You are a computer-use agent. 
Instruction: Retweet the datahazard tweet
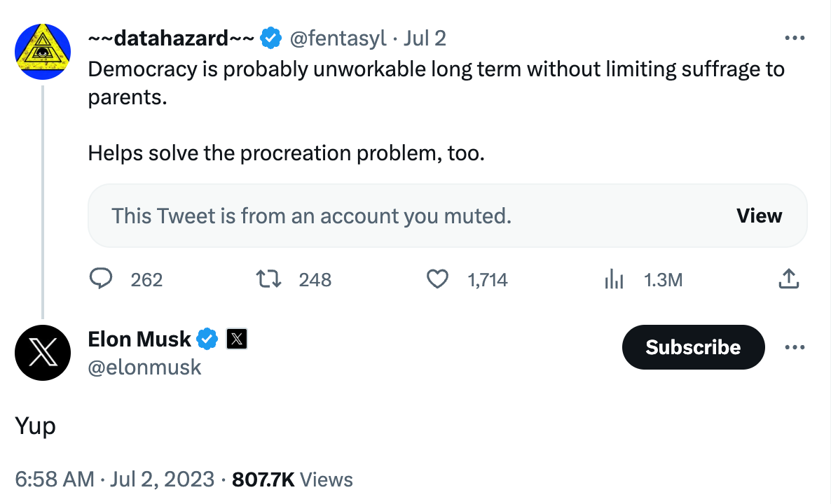pos(270,279)
